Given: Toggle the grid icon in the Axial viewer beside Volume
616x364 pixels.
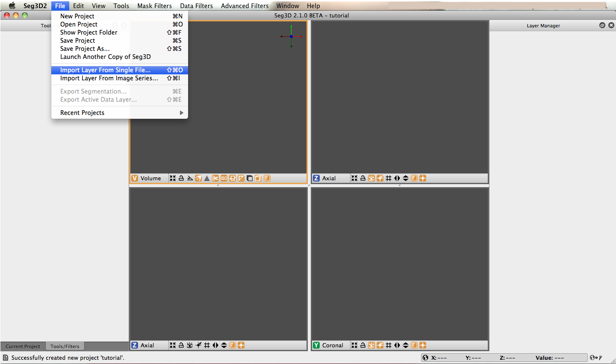Looking at the screenshot, I should point(389,178).
